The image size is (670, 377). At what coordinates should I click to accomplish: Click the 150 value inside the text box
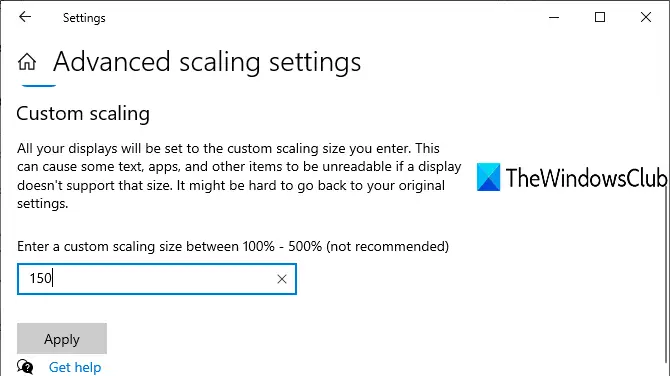41,278
